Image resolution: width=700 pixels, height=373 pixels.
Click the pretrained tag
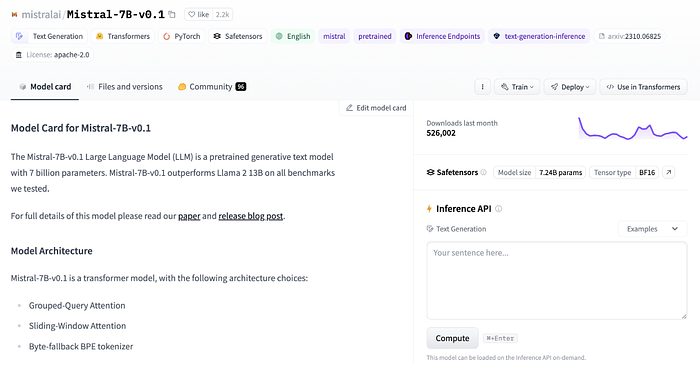tap(375, 36)
